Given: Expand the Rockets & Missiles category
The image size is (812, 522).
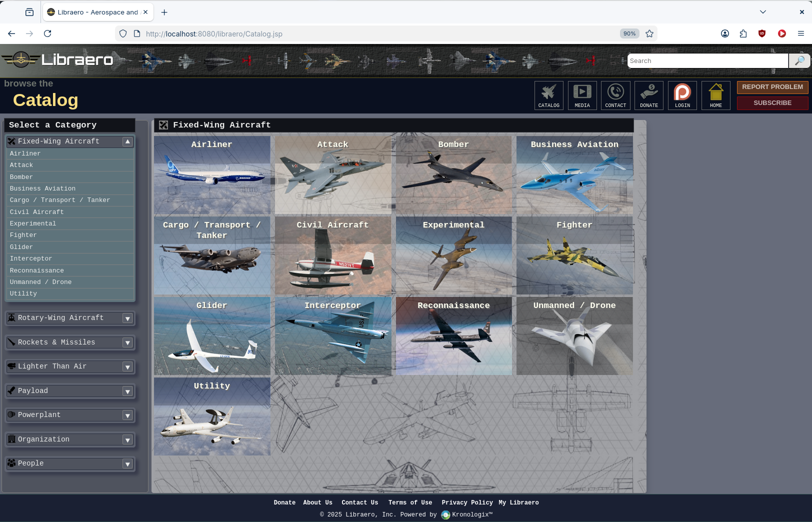Looking at the screenshot, I should pos(127,343).
